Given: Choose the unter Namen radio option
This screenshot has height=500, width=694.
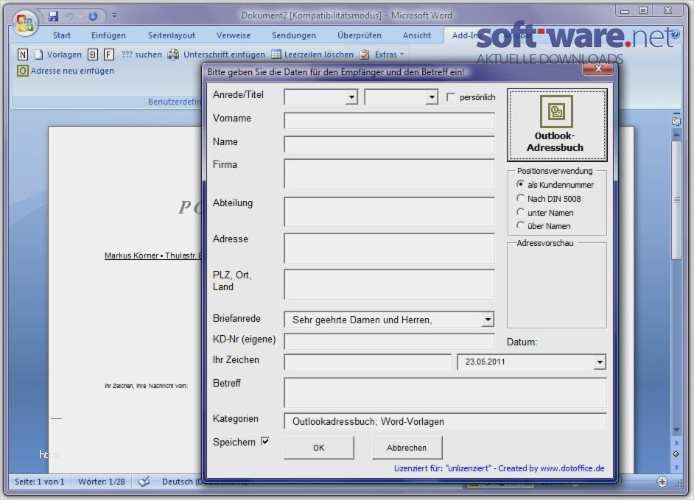Looking at the screenshot, I should 520,212.
